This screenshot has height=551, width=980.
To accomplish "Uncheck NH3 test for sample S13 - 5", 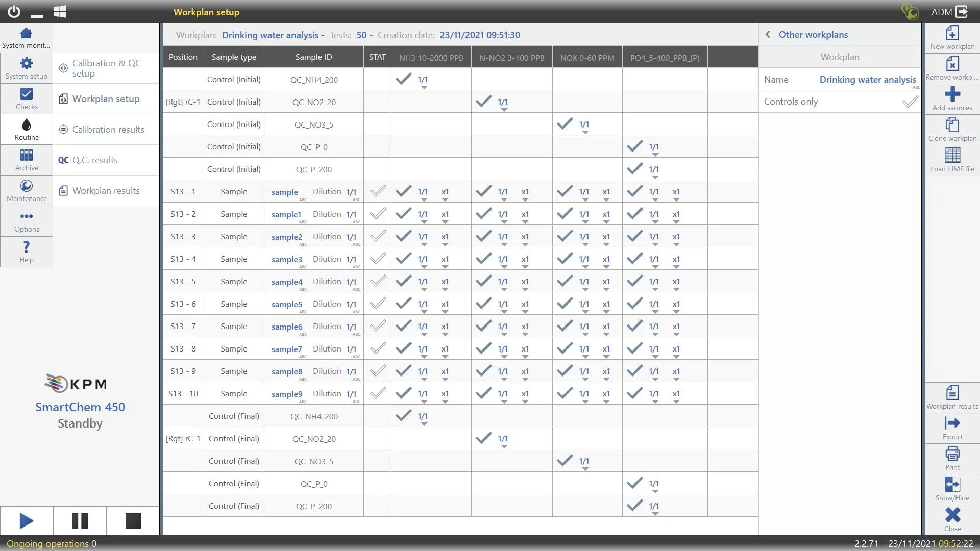I will pos(403,281).
